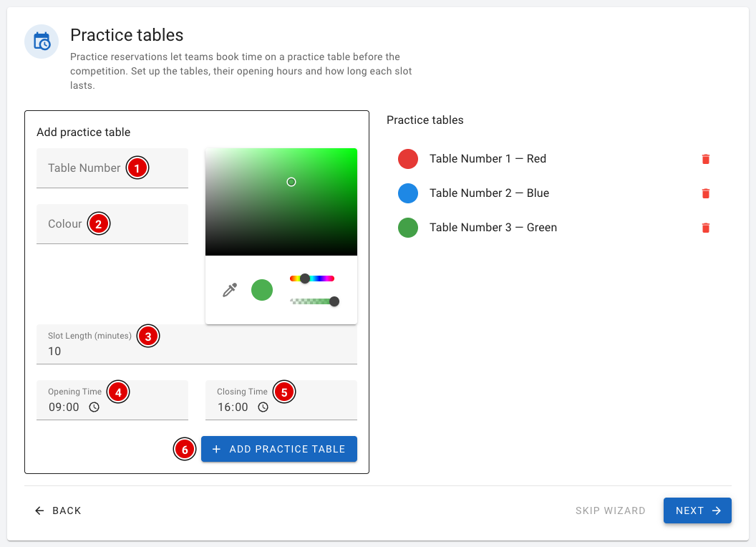This screenshot has height=547, width=756.
Task: Adjust the rainbow hue slider
Action: [x=312, y=279]
